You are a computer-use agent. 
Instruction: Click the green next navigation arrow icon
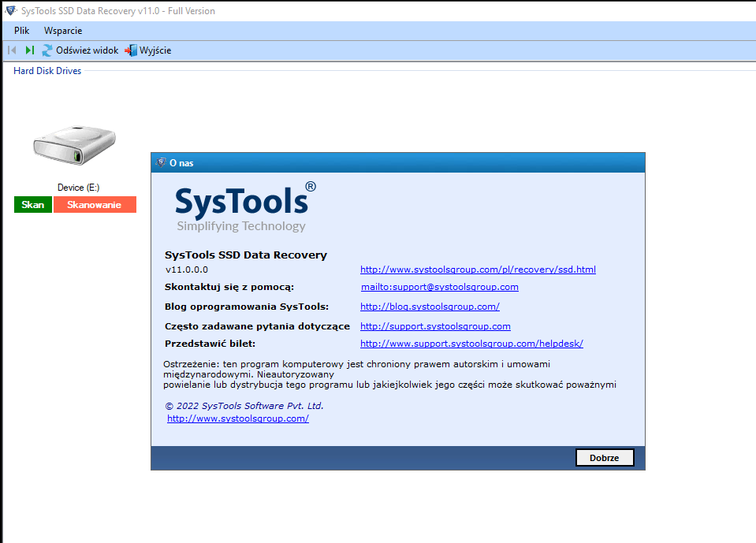click(30, 50)
